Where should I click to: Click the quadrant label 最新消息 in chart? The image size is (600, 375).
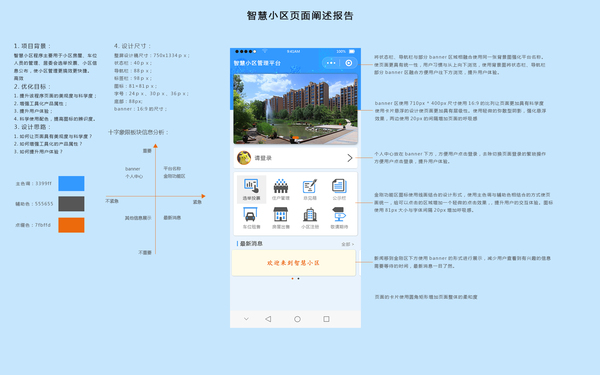172,218
